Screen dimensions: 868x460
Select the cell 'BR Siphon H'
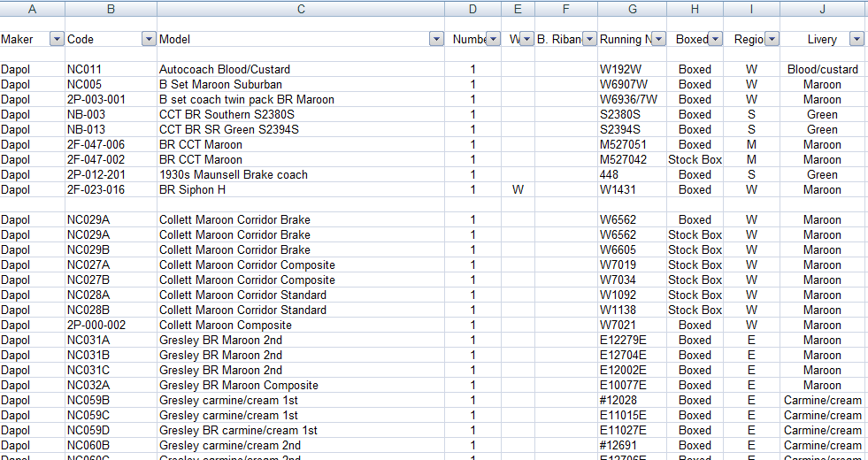[x=301, y=189]
